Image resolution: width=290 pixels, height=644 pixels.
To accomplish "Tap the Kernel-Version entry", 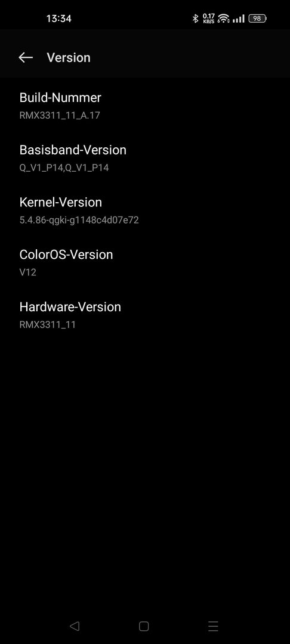I will click(x=145, y=210).
